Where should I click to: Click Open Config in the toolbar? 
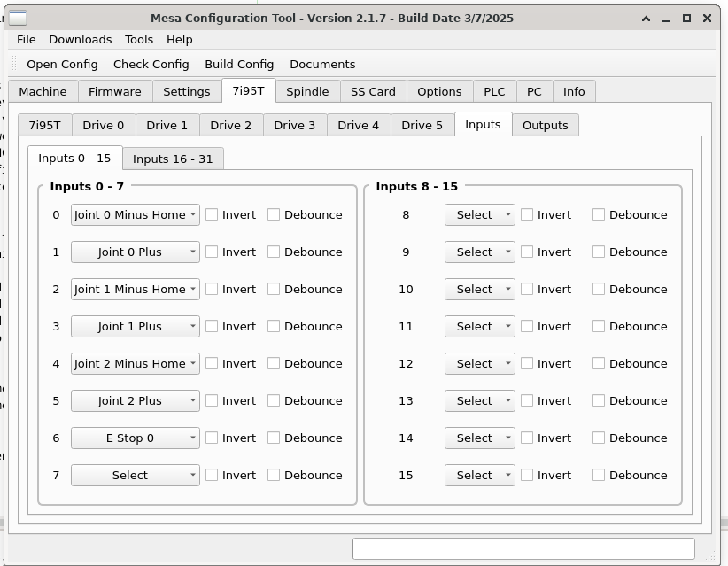pos(62,64)
